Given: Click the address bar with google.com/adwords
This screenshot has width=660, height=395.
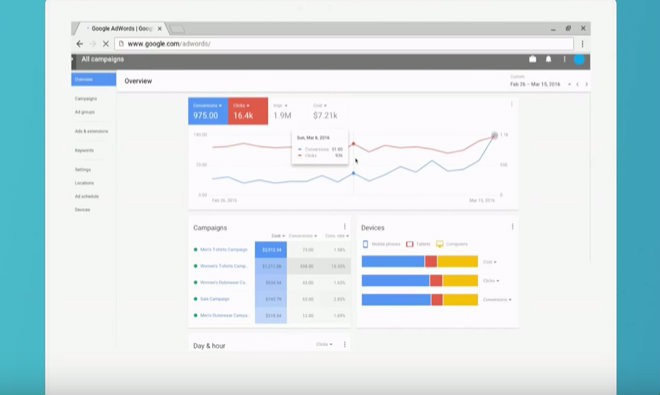Looking at the screenshot, I should coord(344,44).
